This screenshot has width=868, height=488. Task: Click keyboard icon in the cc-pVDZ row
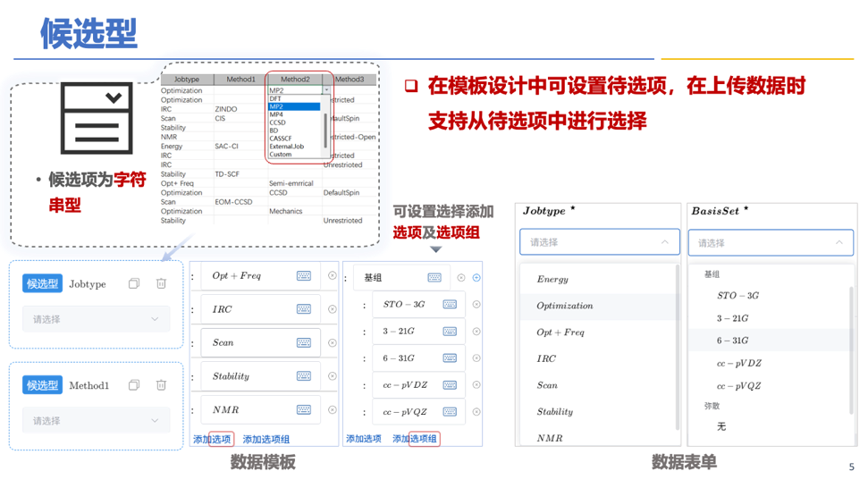(450, 385)
